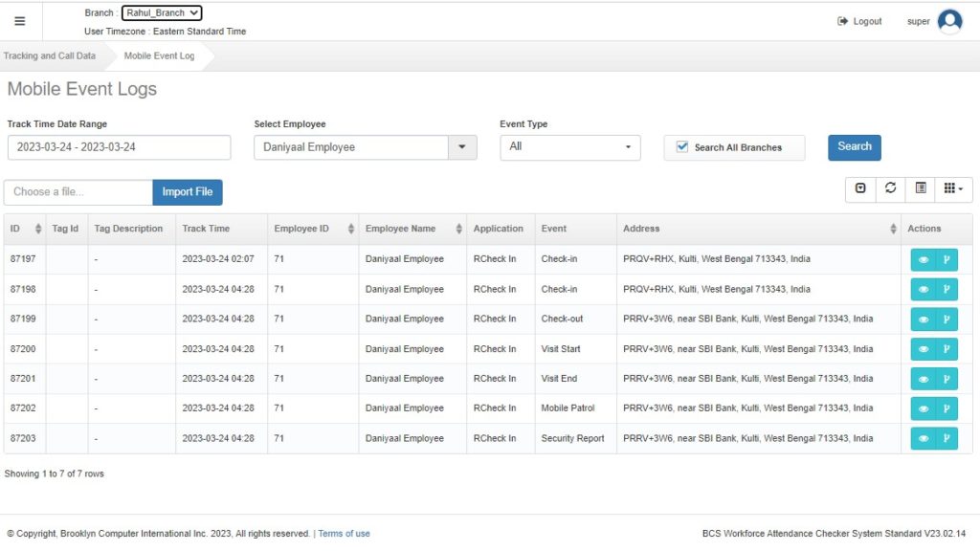Open the Terms of use link
980x551 pixels.
coord(344,534)
